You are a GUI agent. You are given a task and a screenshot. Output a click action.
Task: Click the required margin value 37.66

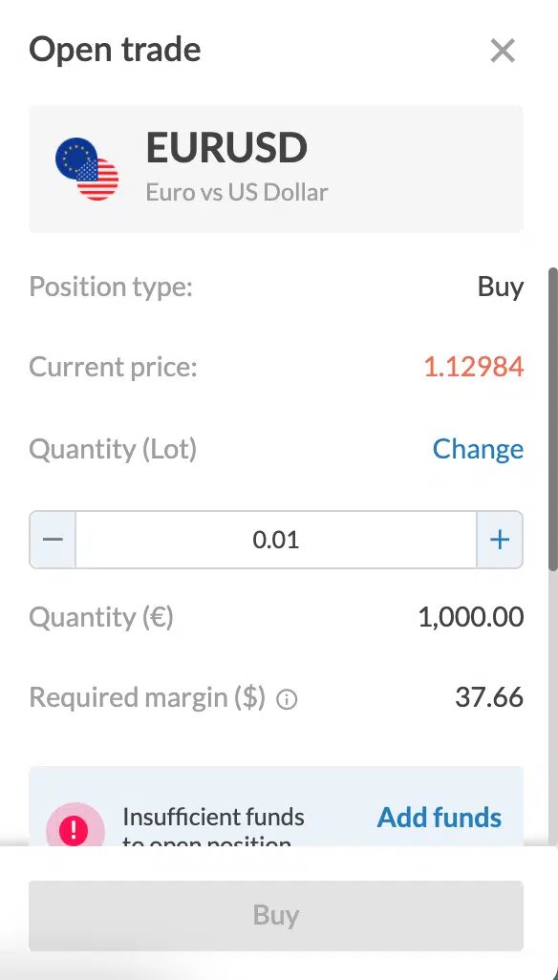pyautogui.click(x=489, y=697)
